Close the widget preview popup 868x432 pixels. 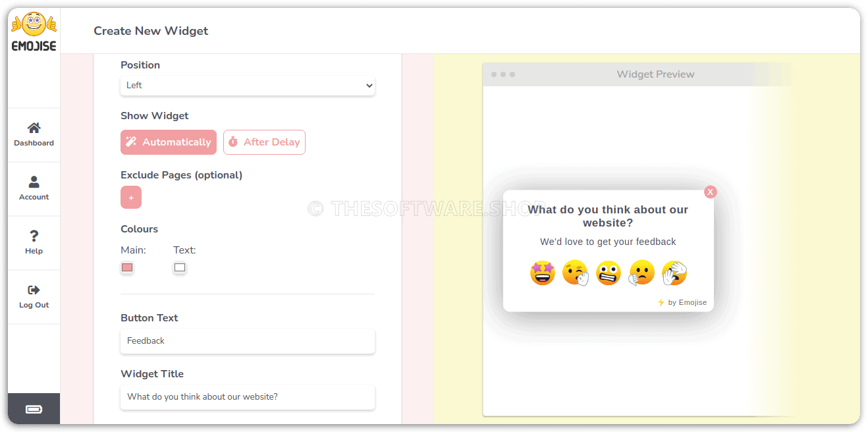pyautogui.click(x=711, y=192)
